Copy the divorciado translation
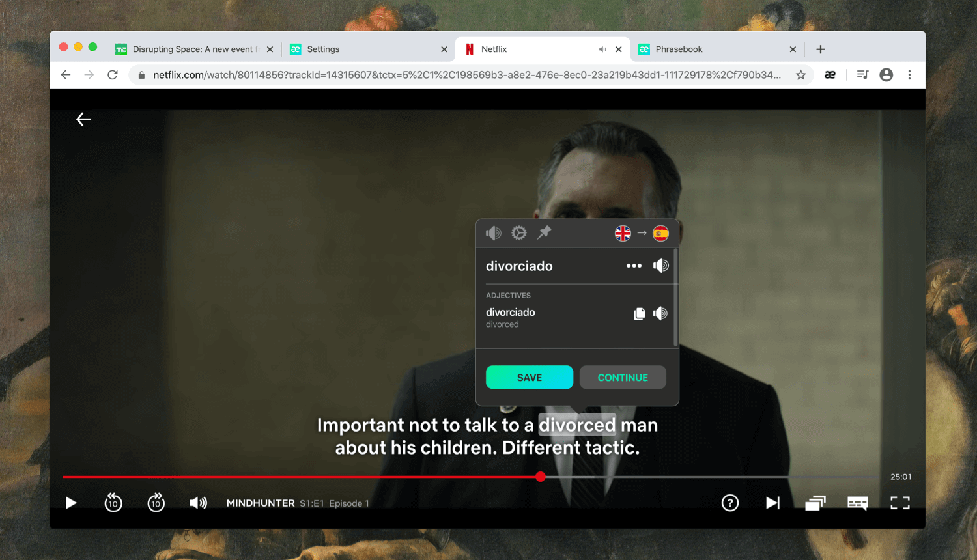This screenshot has height=560, width=977. pos(639,313)
